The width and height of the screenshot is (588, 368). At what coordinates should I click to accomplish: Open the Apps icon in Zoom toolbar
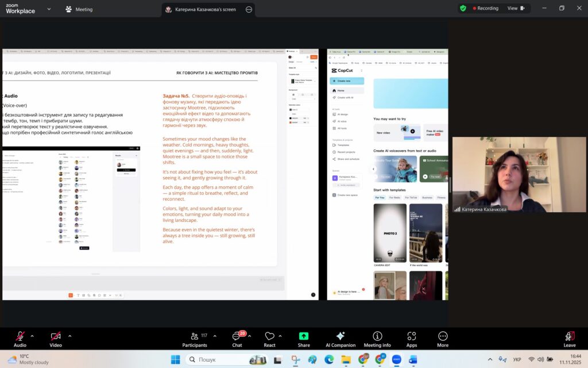(411, 338)
